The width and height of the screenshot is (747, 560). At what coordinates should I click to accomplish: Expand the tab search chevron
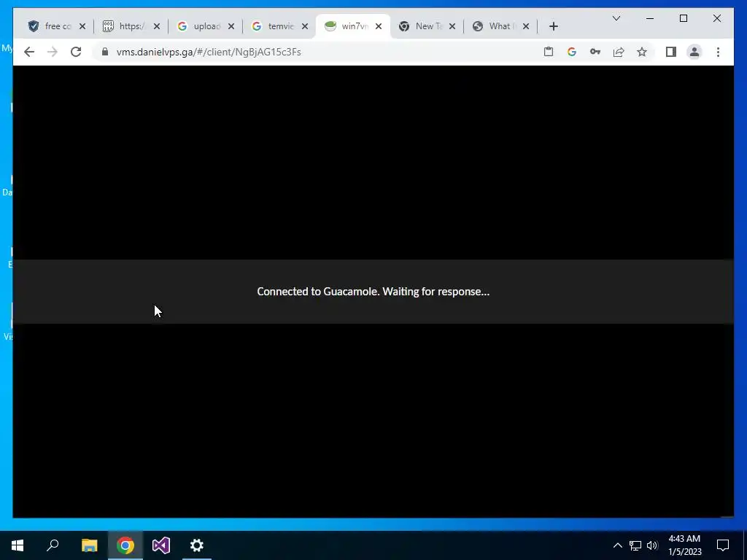616,18
